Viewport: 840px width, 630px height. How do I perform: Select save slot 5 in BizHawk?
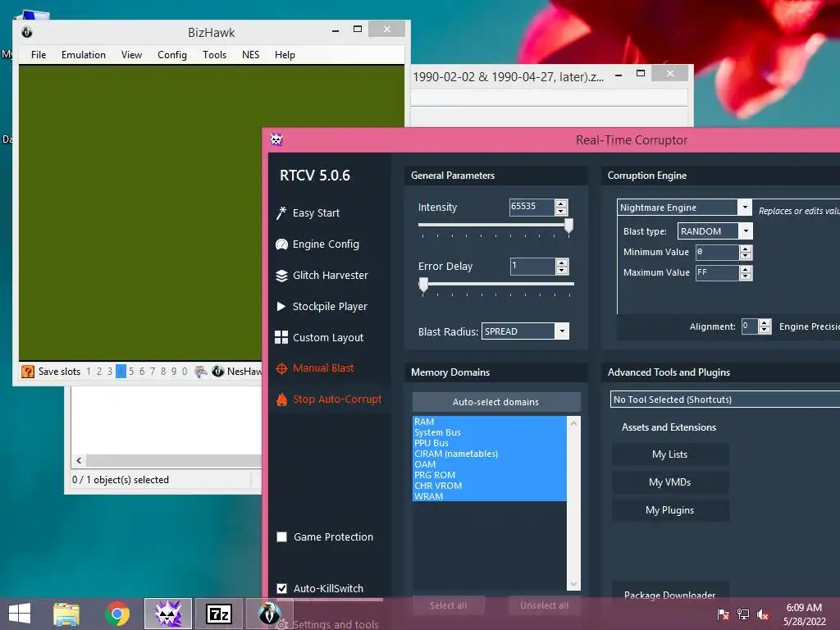[x=131, y=372]
